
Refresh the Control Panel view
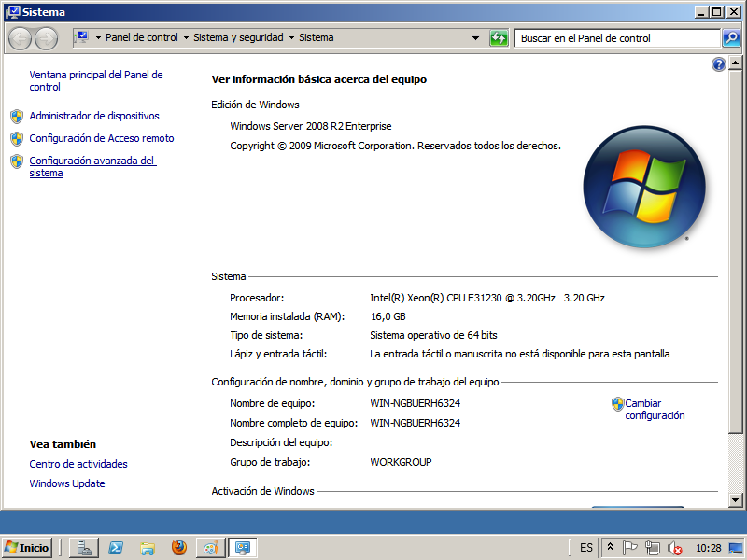point(499,38)
